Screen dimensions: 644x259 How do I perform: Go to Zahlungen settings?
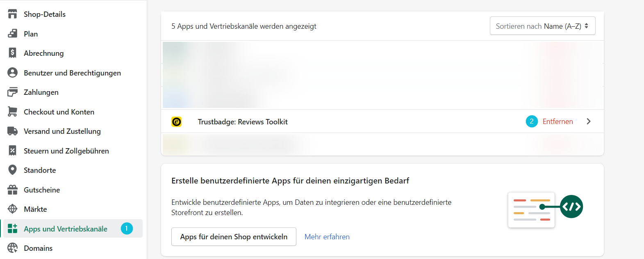coord(41,92)
